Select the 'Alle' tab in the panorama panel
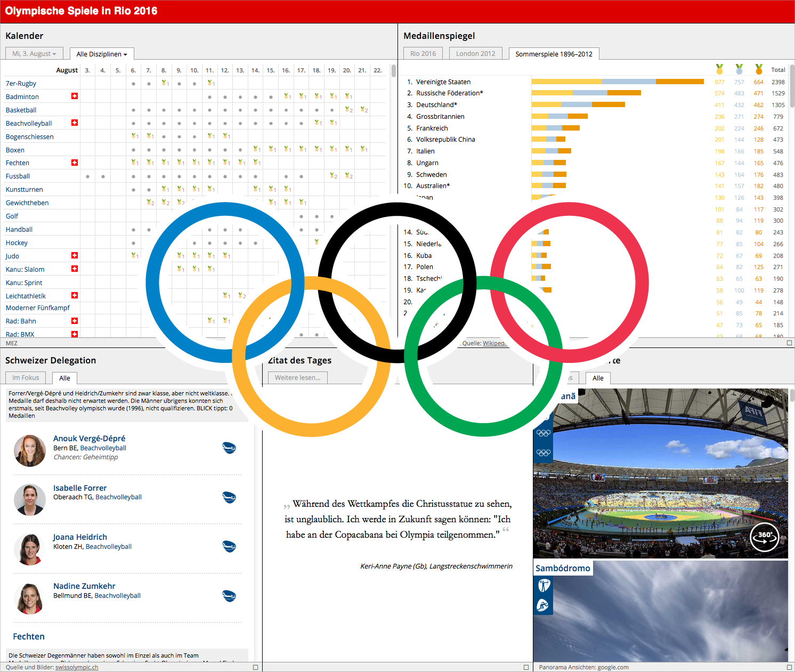The width and height of the screenshot is (795, 672). coord(598,378)
